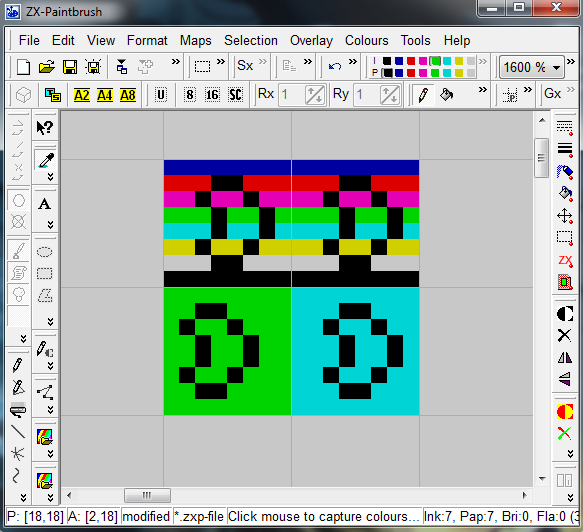Toggle the 16 grid size button
Viewport: 583px width, 532px height.
coord(212,95)
